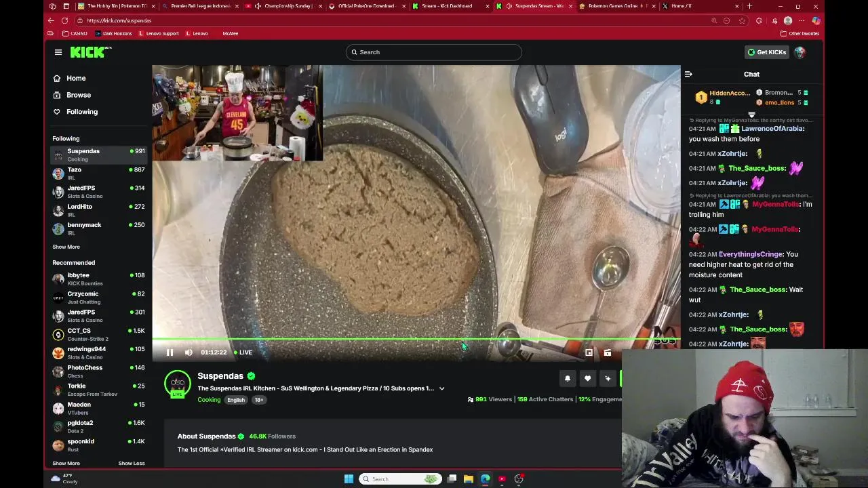868x488 pixels.
Task: Open LordHito channel in sidebar
Action: [99, 211]
